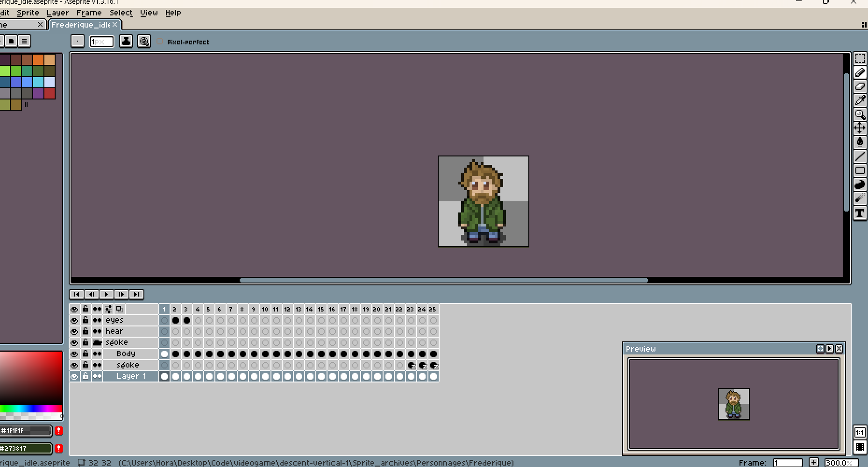Play the animation in the timeline
The height and width of the screenshot is (467, 868).
click(107, 294)
